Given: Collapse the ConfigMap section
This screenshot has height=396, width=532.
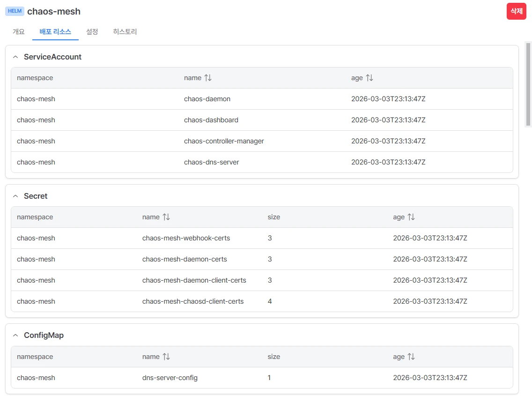Looking at the screenshot, I should pos(15,336).
